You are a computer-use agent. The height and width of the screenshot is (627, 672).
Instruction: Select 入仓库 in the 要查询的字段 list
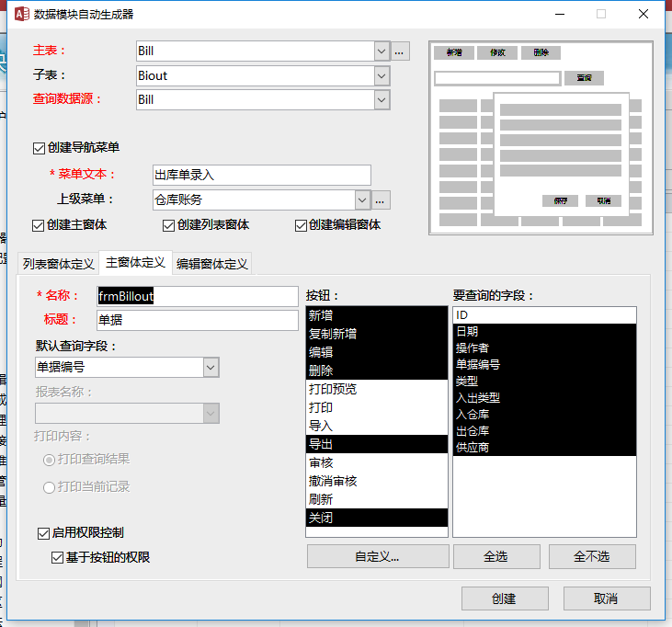[x=544, y=415]
